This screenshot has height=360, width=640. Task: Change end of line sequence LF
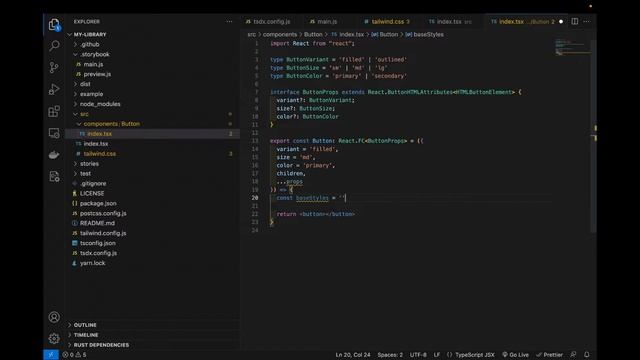[x=437, y=355]
